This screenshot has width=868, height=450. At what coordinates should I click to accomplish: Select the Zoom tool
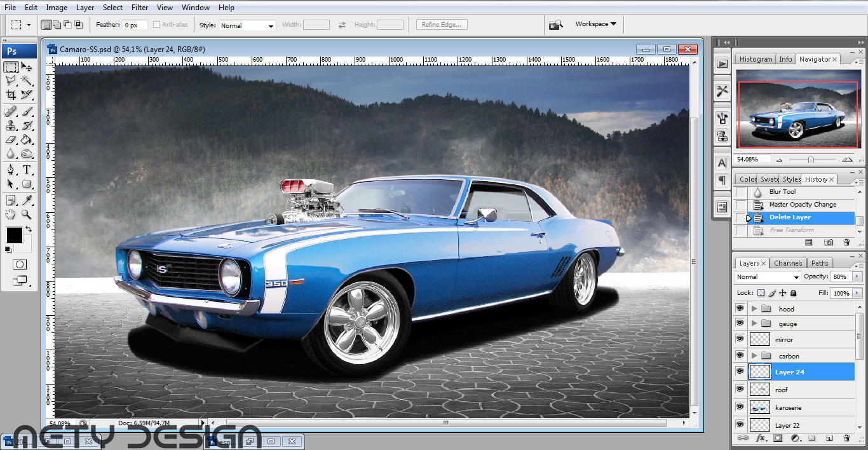tap(27, 215)
